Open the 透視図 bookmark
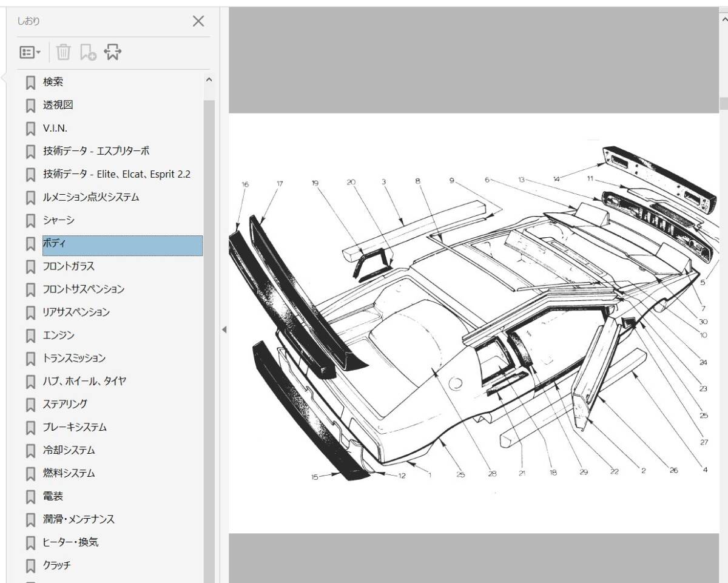This screenshot has width=728, height=583. click(x=58, y=105)
